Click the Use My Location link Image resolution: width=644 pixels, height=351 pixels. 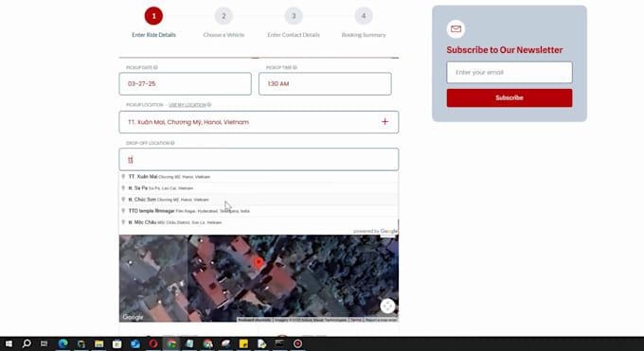pos(188,105)
